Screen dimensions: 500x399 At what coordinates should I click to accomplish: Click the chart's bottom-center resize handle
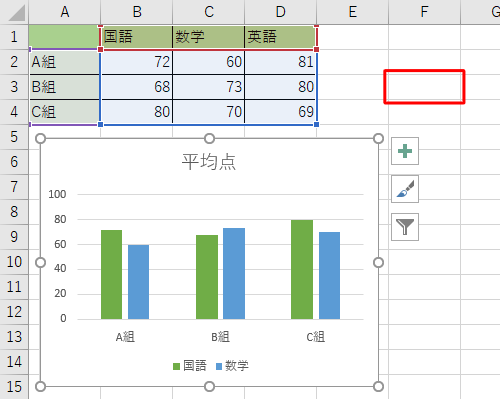click(x=209, y=387)
